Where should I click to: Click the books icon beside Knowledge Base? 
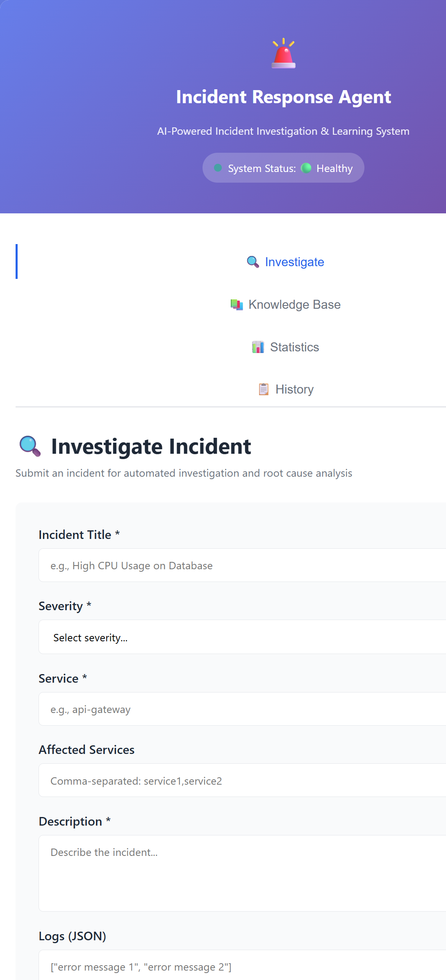pyautogui.click(x=237, y=305)
